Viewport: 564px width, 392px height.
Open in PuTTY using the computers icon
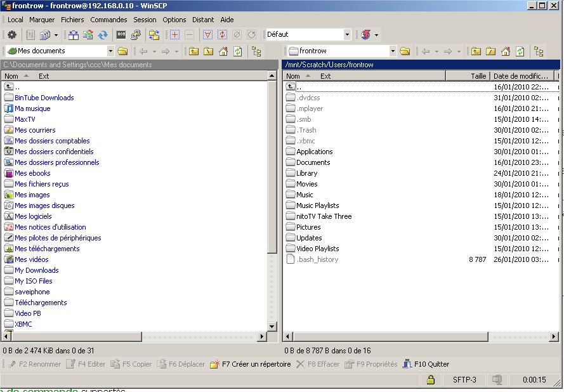coord(136,35)
